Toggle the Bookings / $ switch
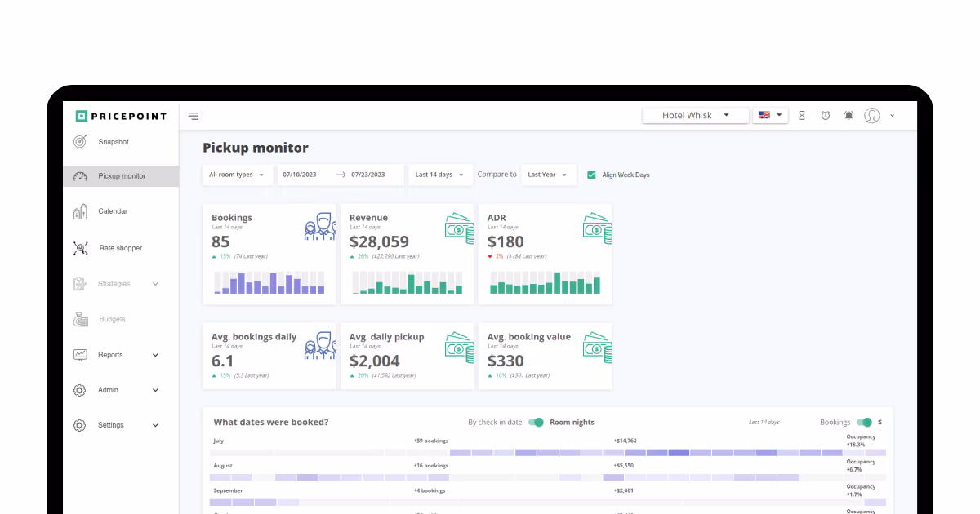This screenshot has height=514, width=980. [864, 423]
